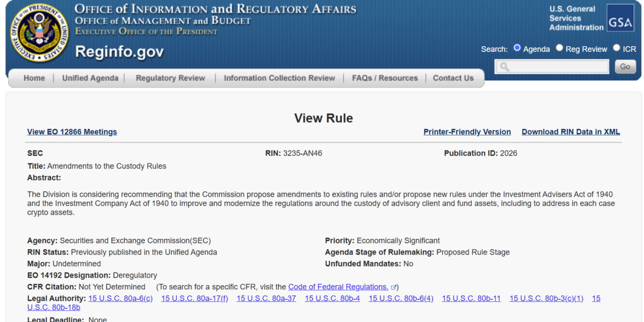Open the 15 U.S.C. 80a-37 link

click(x=267, y=298)
